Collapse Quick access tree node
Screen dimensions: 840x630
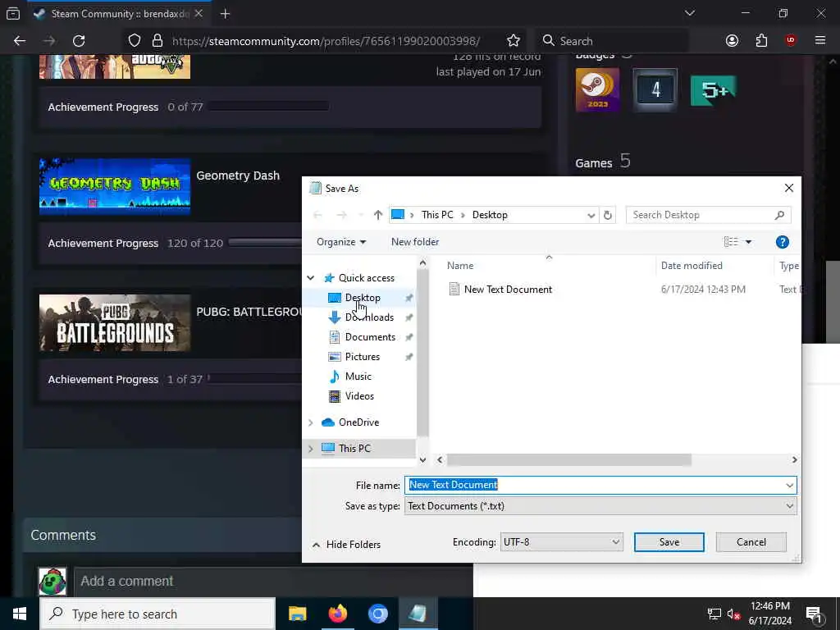[x=311, y=277]
